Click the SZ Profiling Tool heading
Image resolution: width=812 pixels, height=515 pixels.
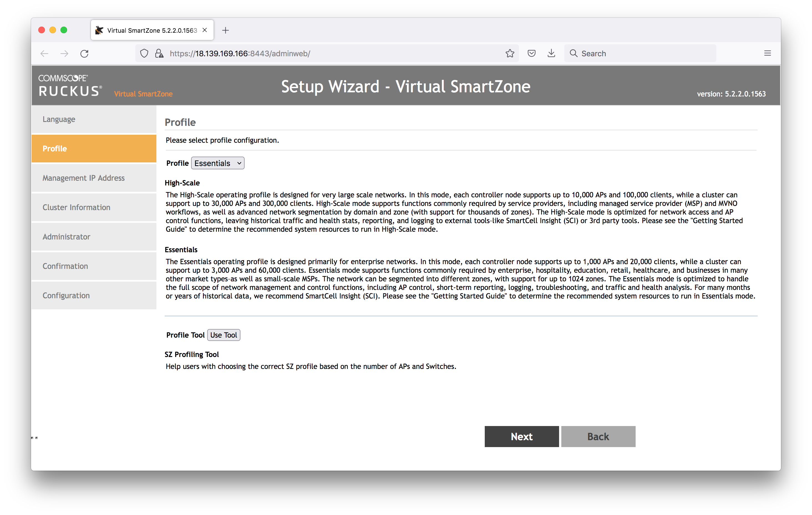192,354
